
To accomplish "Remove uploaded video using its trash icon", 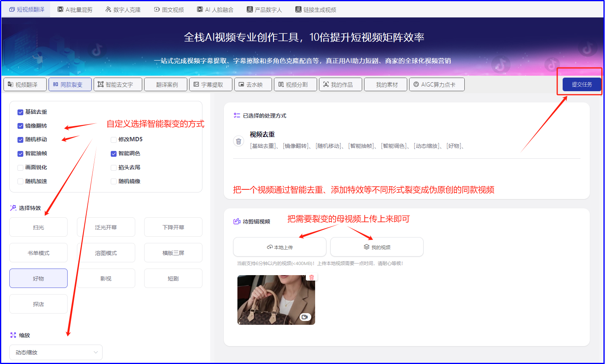I will click(x=311, y=277).
